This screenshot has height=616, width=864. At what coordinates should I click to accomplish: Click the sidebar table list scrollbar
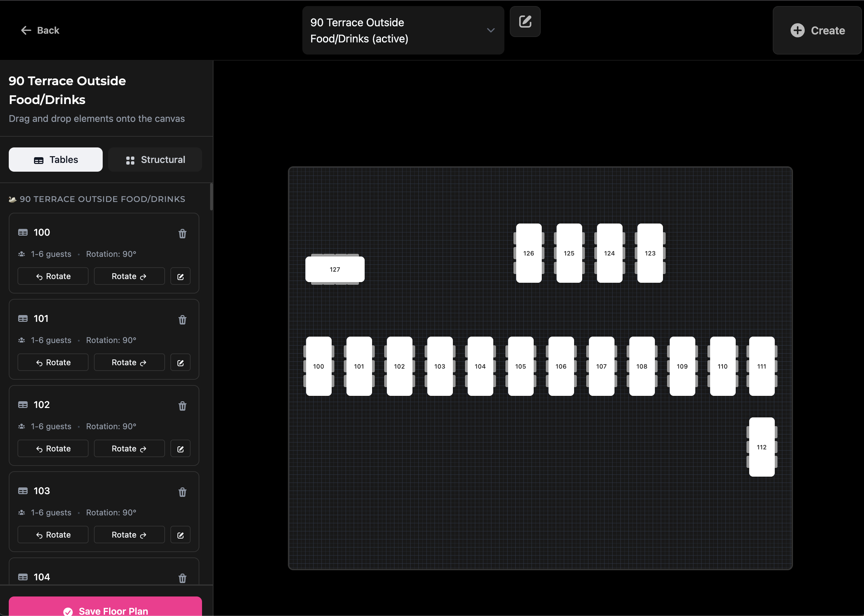coord(211,197)
